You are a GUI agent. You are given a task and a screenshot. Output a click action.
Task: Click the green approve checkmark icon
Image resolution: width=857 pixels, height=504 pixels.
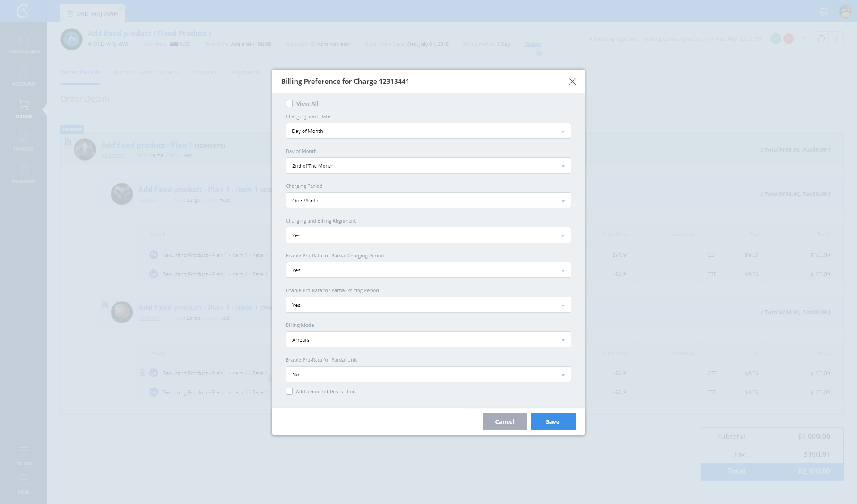[776, 39]
